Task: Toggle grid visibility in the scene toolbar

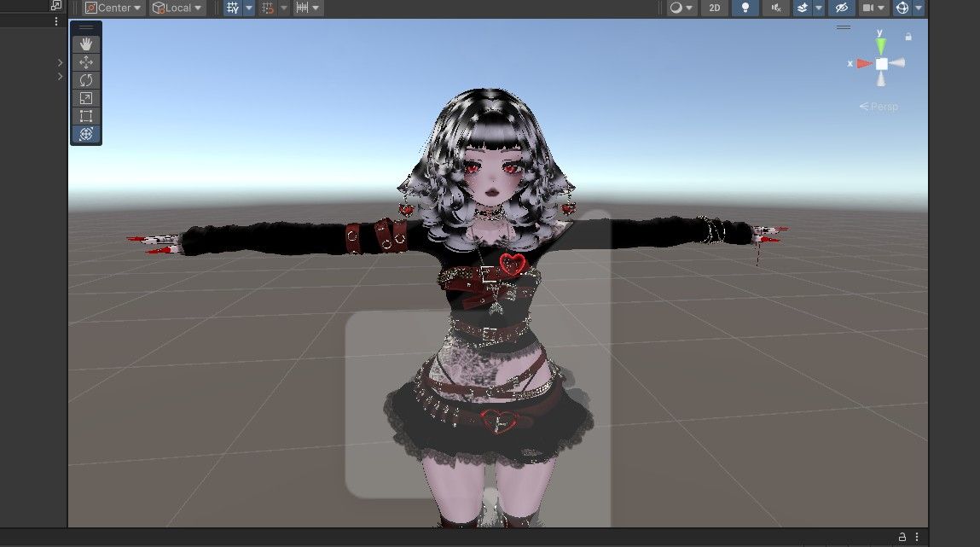Action: point(233,9)
